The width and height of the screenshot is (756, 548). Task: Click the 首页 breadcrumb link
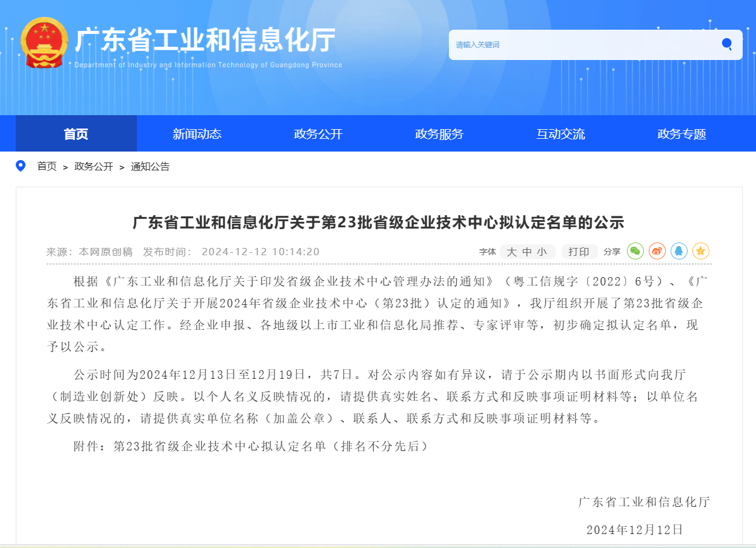[47, 166]
